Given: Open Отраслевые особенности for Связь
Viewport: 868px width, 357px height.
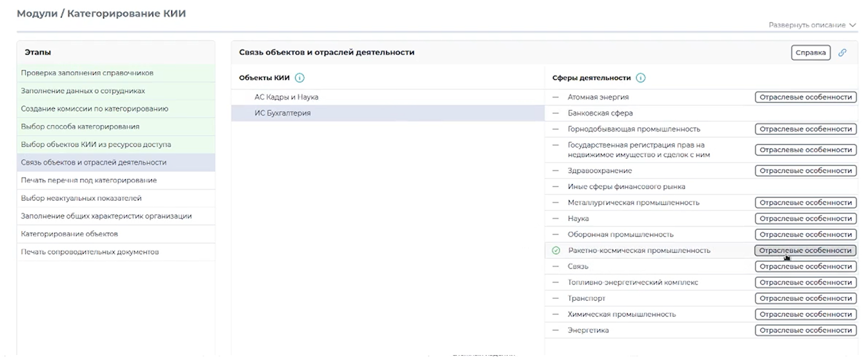Looking at the screenshot, I should 805,267.
